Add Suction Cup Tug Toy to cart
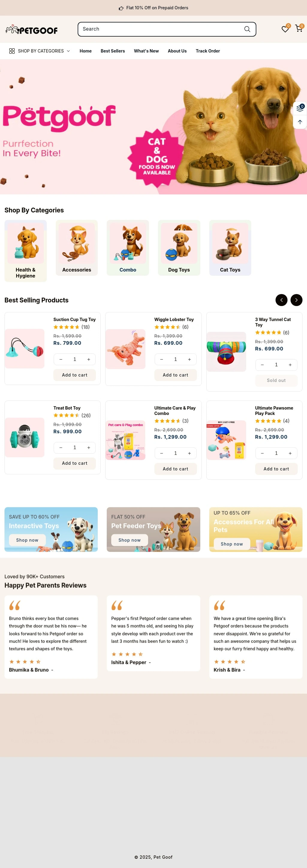The image size is (307, 868). click(x=74, y=375)
